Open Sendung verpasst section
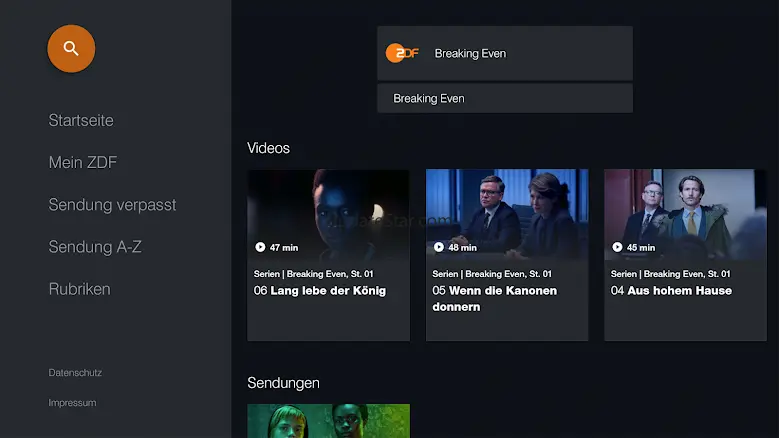The width and height of the screenshot is (779, 438). pyautogui.click(x=112, y=205)
